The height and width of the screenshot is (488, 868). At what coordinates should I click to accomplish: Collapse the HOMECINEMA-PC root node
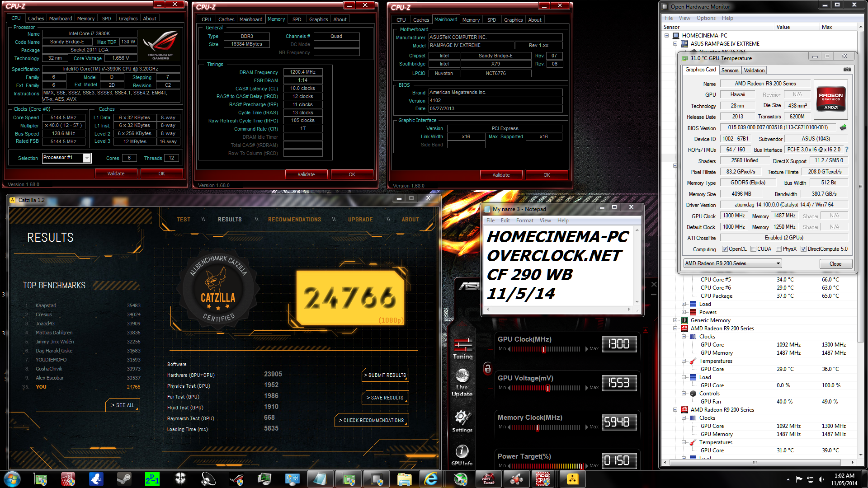click(666, 36)
